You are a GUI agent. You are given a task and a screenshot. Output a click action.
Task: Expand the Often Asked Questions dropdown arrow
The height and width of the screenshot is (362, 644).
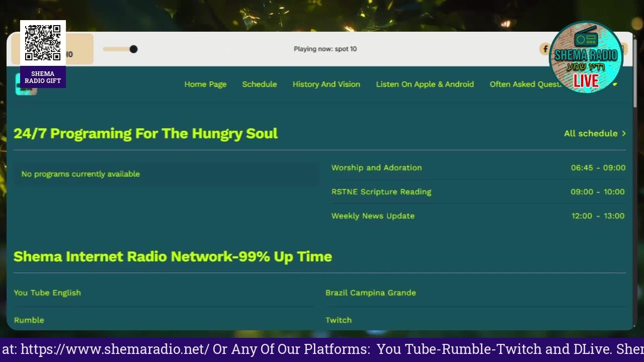pyautogui.click(x=615, y=84)
